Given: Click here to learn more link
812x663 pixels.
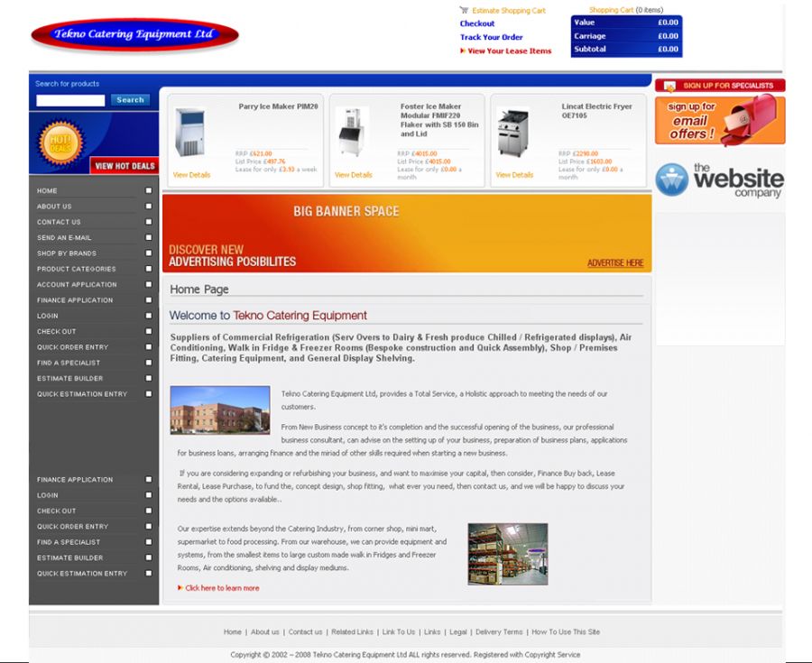Looking at the screenshot, I should point(222,588).
